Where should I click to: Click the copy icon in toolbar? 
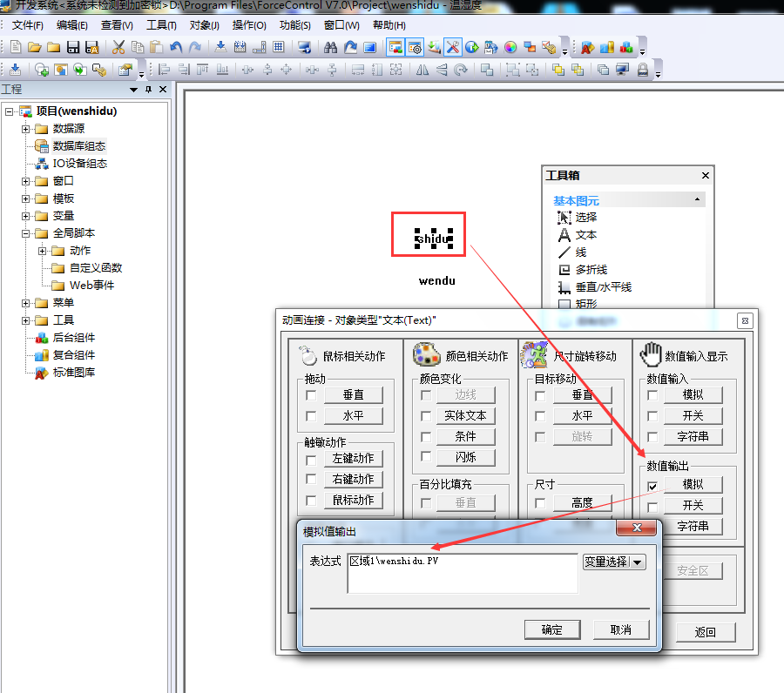(138, 48)
